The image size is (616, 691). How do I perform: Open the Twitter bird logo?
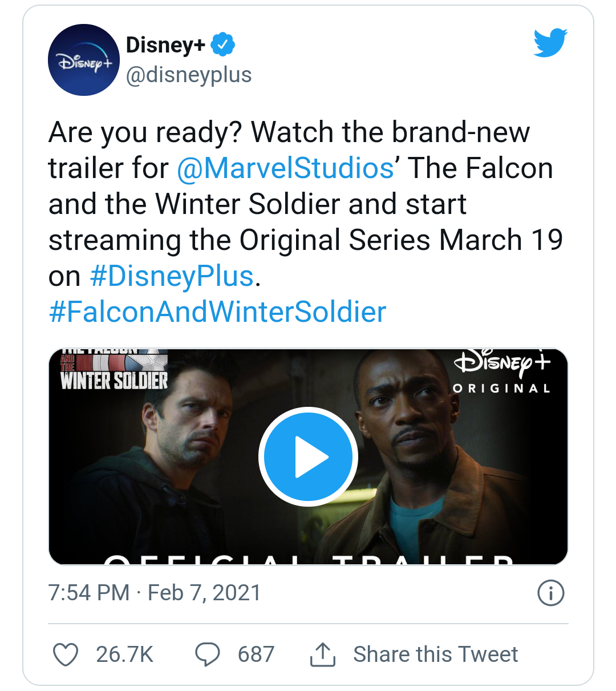click(550, 43)
